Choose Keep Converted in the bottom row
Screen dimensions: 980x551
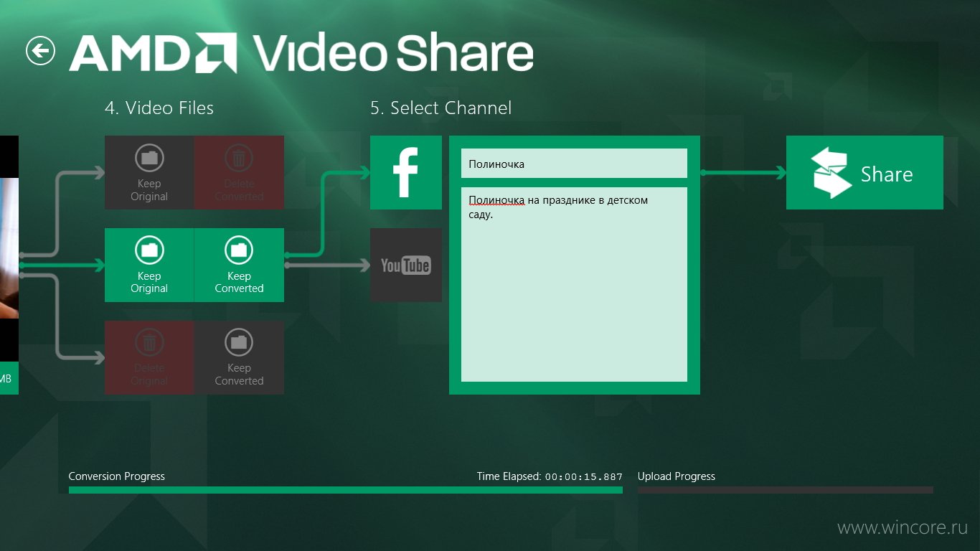(239, 357)
